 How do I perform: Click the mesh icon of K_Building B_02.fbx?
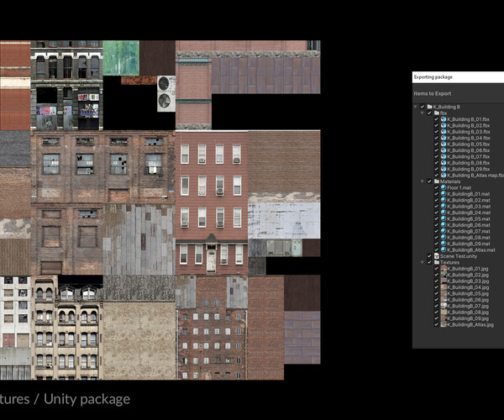tap(444, 125)
